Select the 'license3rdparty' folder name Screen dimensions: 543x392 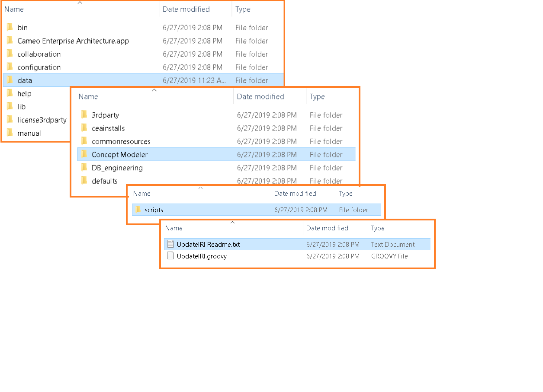click(42, 120)
